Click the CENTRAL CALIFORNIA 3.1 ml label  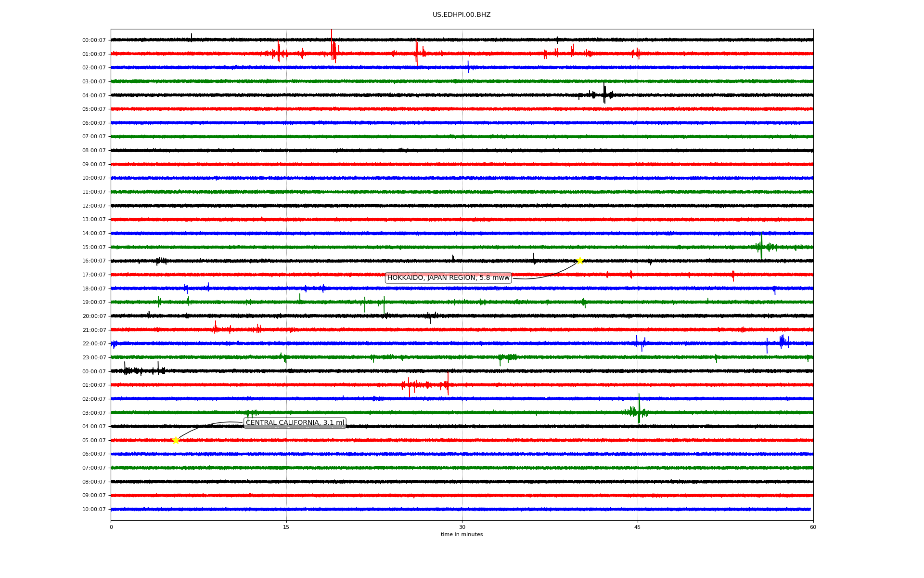(x=295, y=423)
